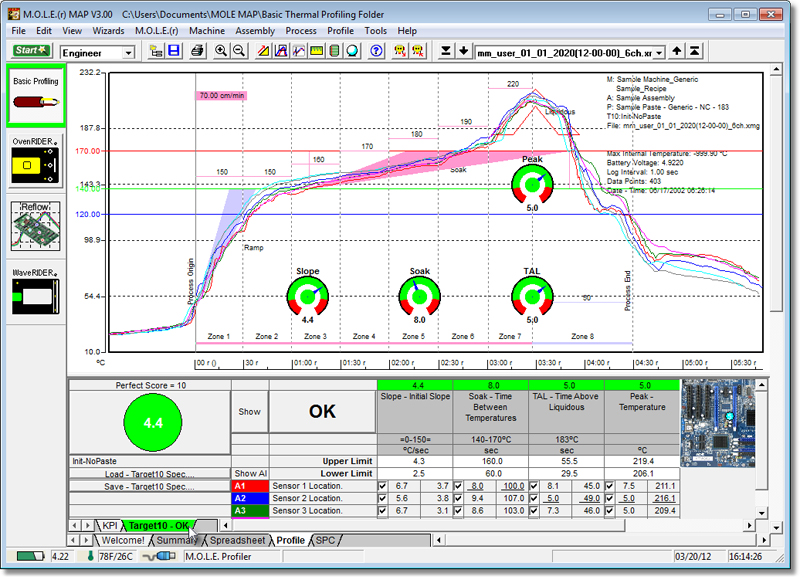Click the large OK status button

point(322,412)
